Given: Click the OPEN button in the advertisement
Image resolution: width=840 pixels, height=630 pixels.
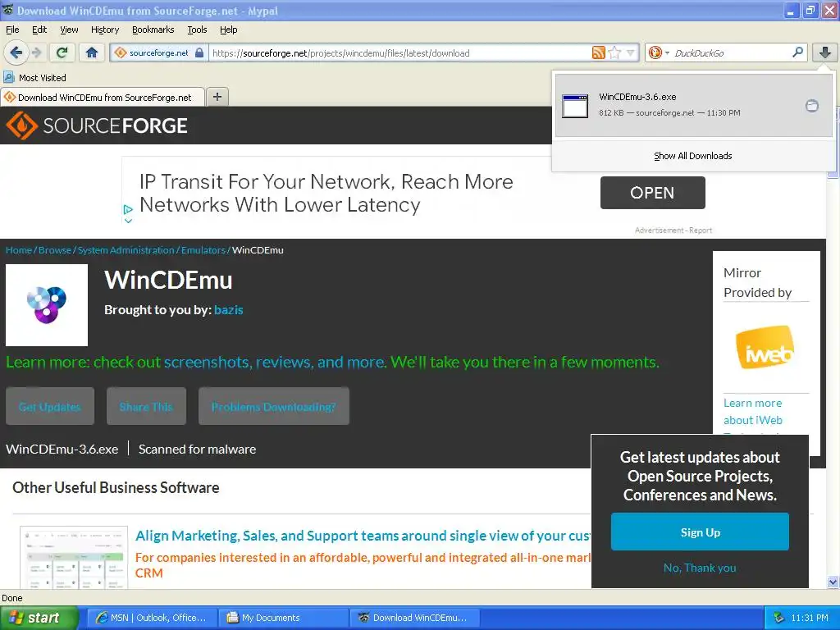Looking at the screenshot, I should click(652, 192).
